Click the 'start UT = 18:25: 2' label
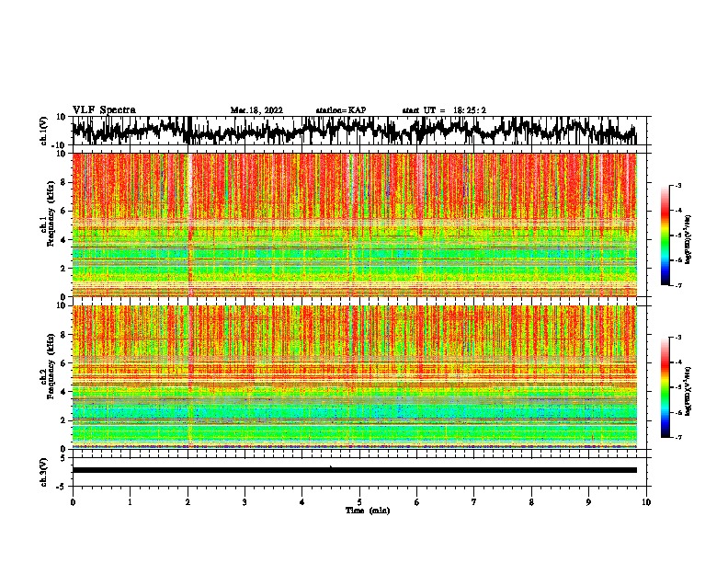728x563 pixels. (444, 110)
